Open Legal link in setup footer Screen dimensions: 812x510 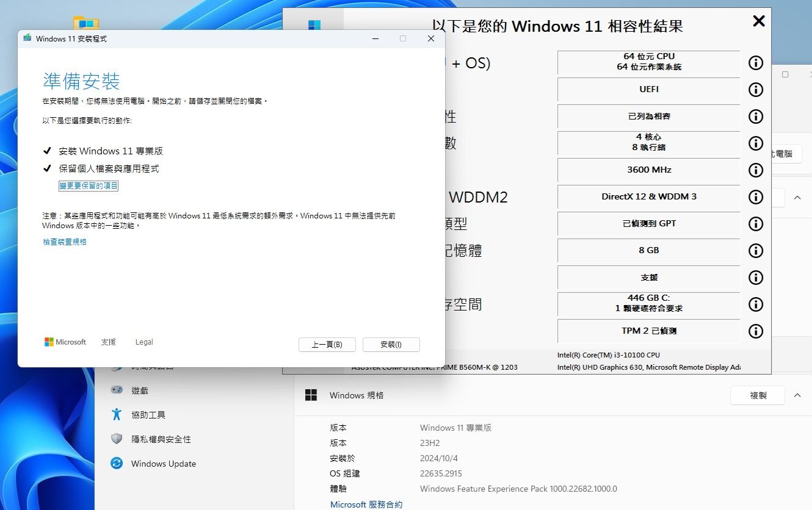point(144,342)
